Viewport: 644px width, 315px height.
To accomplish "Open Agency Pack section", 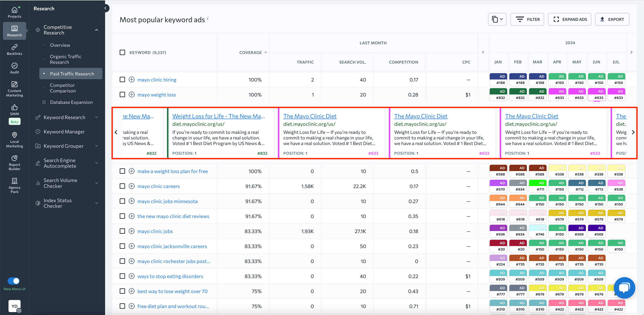I will (x=15, y=186).
